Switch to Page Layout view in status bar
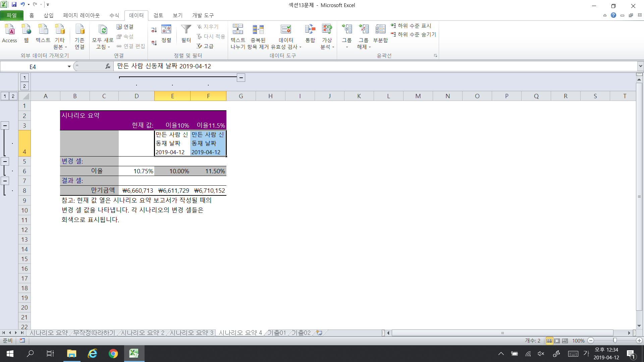The width and height of the screenshot is (644, 362). (557, 341)
